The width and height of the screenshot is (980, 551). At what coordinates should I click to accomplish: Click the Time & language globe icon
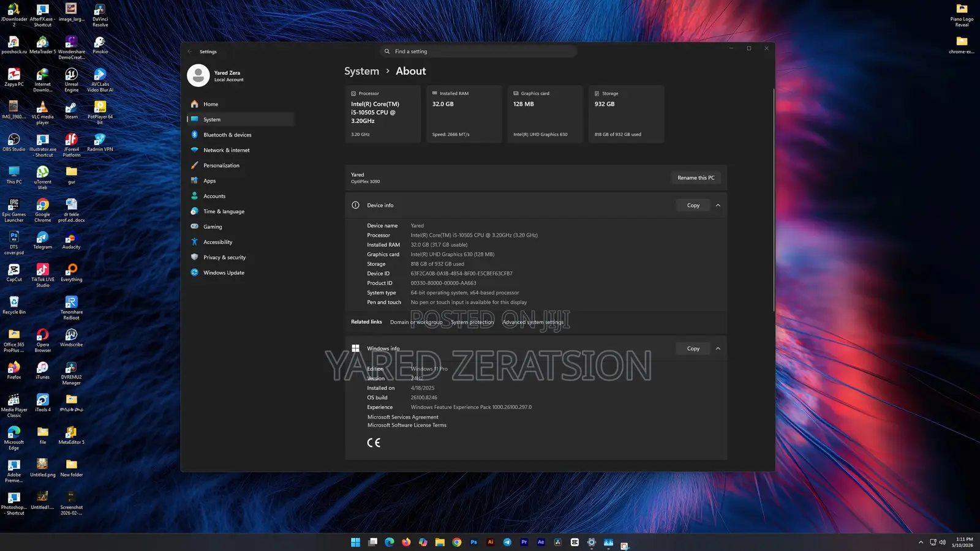tap(195, 211)
